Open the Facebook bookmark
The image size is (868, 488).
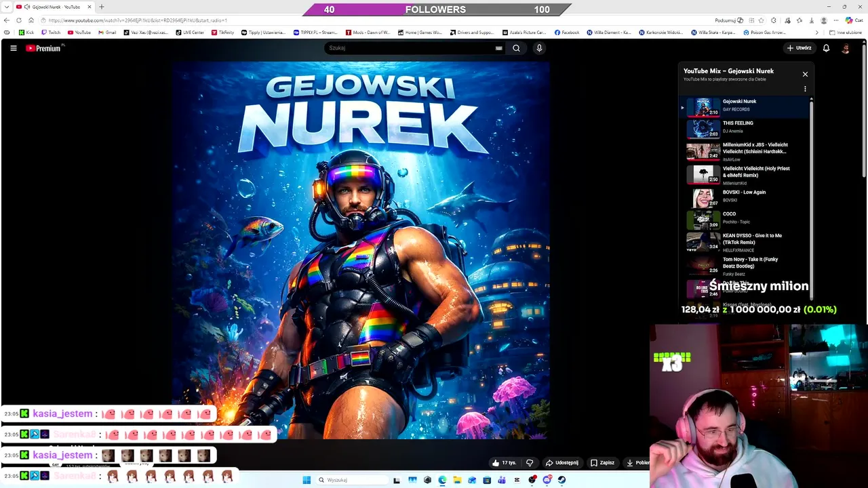coord(567,33)
